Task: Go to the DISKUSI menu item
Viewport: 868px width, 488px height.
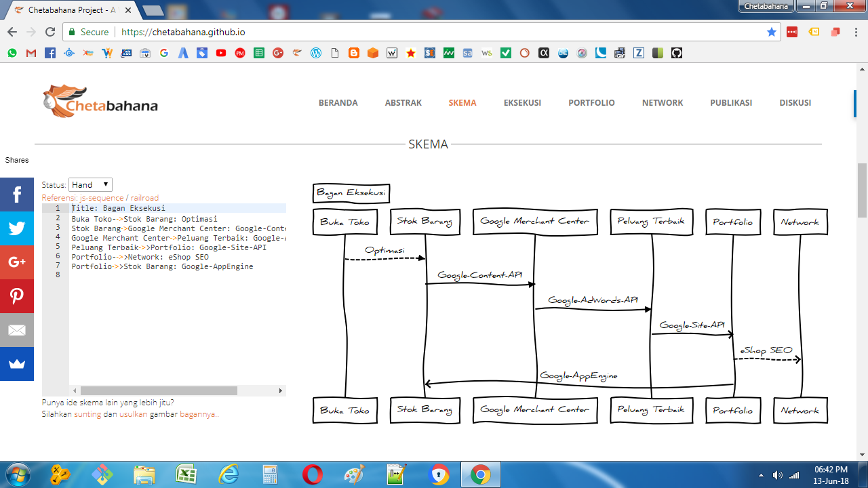Action: pos(795,103)
